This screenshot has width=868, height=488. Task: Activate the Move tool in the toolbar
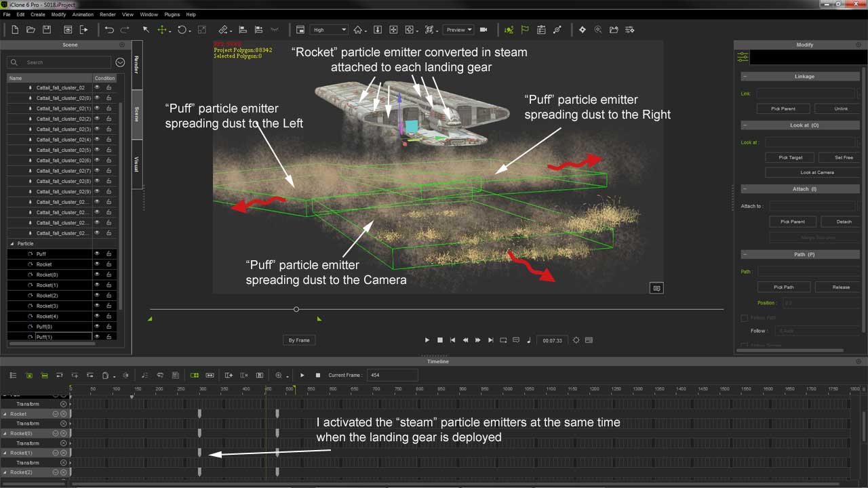click(x=162, y=30)
